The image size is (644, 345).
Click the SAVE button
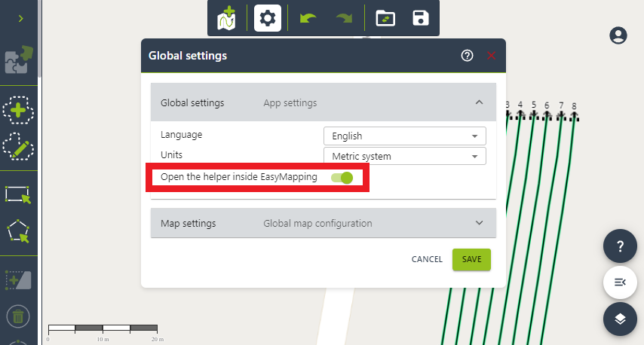[x=471, y=259]
